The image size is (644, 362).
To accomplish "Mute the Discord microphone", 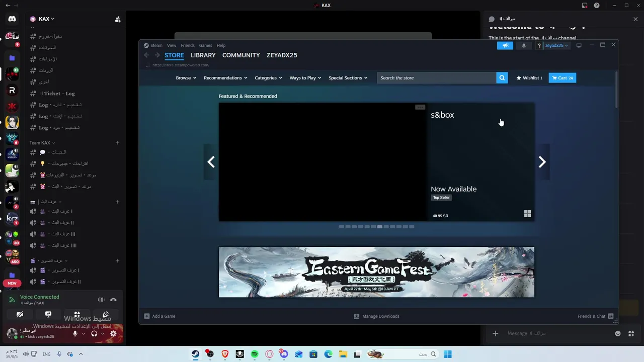I will tap(75, 333).
